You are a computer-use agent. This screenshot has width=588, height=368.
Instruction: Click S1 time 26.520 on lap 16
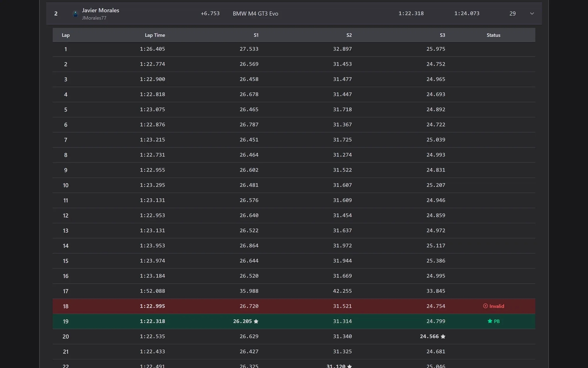[x=249, y=276]
